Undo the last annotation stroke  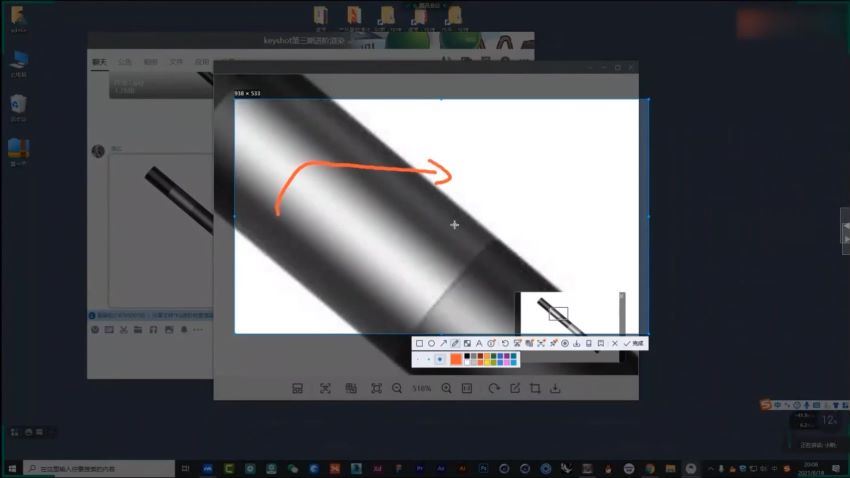pos(504,343)
